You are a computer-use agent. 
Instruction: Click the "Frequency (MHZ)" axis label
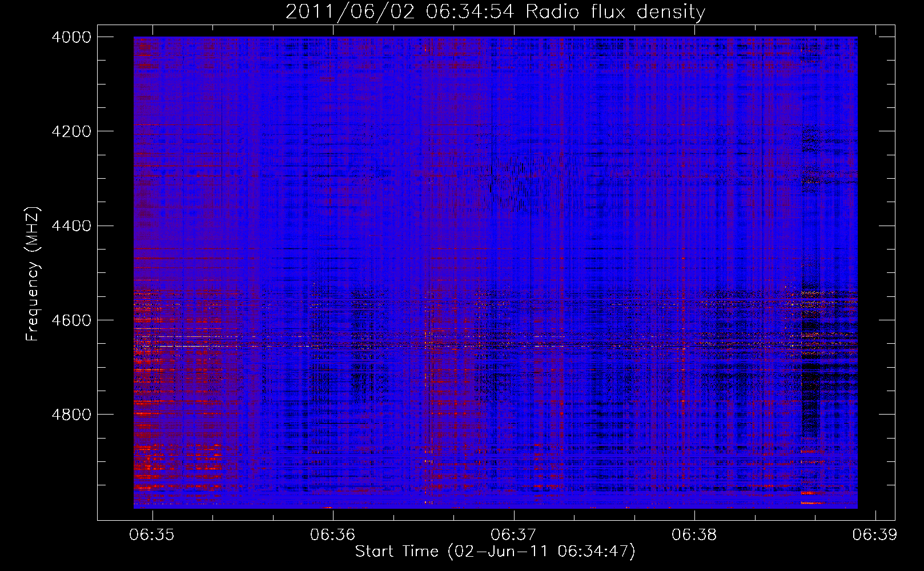point(33,274)
